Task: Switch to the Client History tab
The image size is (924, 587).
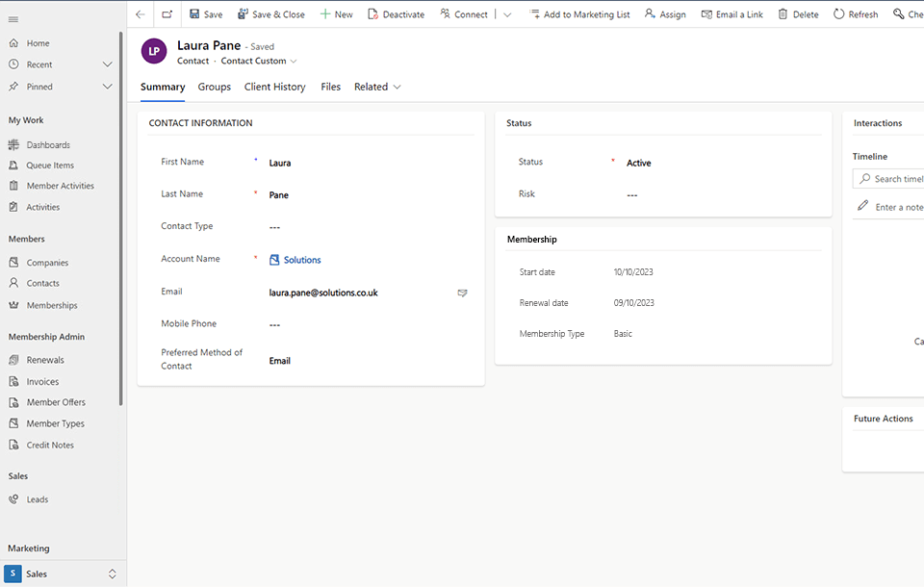Action: click(x=274, y=87)
